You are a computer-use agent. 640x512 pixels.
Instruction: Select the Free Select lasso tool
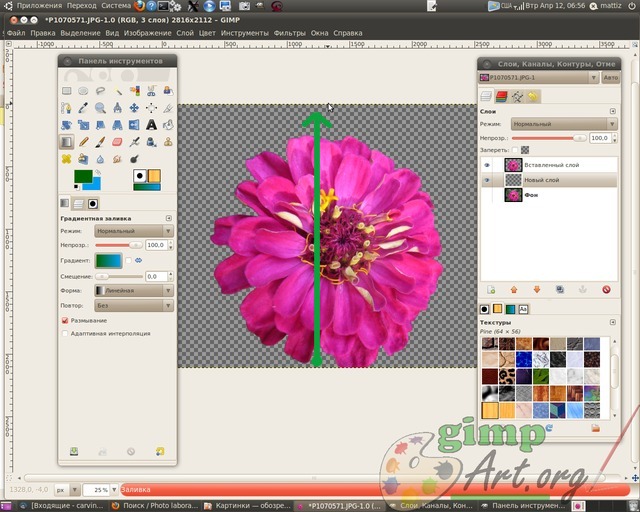pyautogui.click(x=100, y=91)
